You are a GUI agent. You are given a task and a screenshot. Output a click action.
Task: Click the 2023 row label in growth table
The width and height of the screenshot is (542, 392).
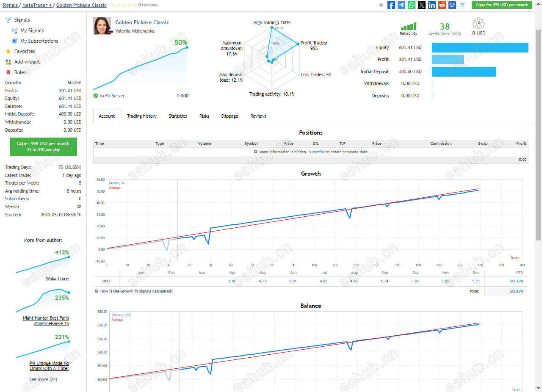tap(106, 281)
